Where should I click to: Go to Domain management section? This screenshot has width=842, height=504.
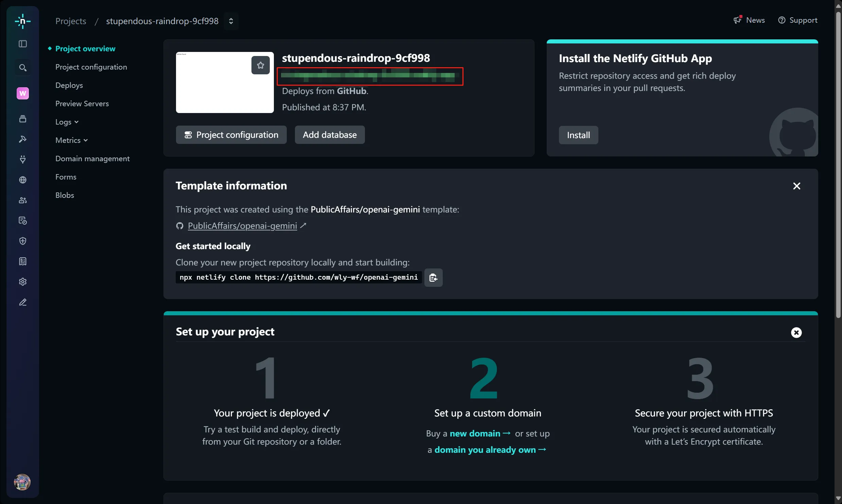pos(92,158)
